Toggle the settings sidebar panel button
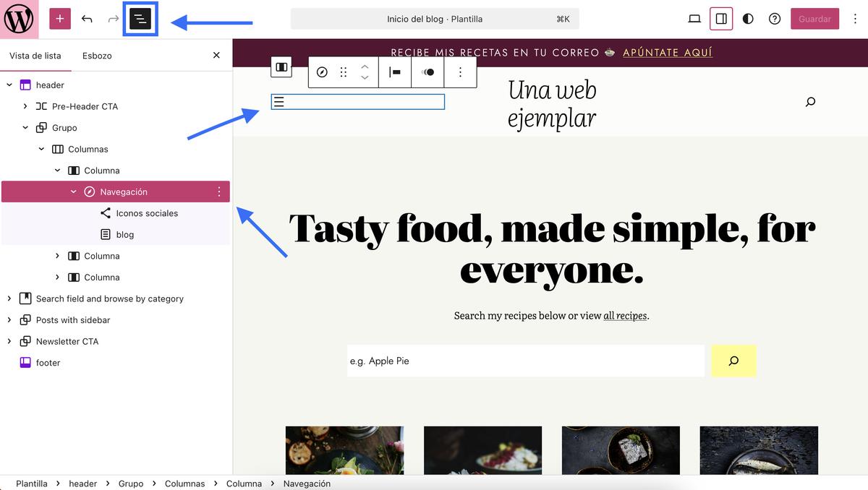This screenshot has height=490, width=868. pos(721,19)
